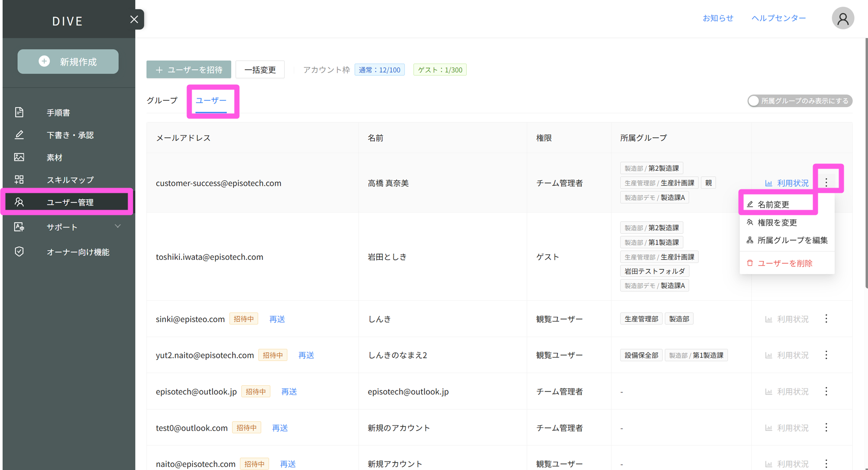Viewport: 868px width, 470px height.
Task: Open 素材 image icon in sidebar
Action: pos(19,157)
